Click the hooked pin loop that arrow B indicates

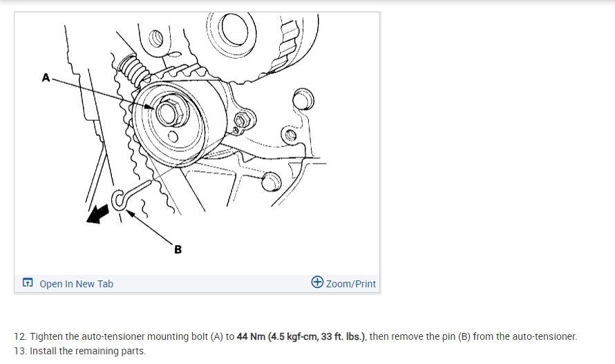coord(120,200)
